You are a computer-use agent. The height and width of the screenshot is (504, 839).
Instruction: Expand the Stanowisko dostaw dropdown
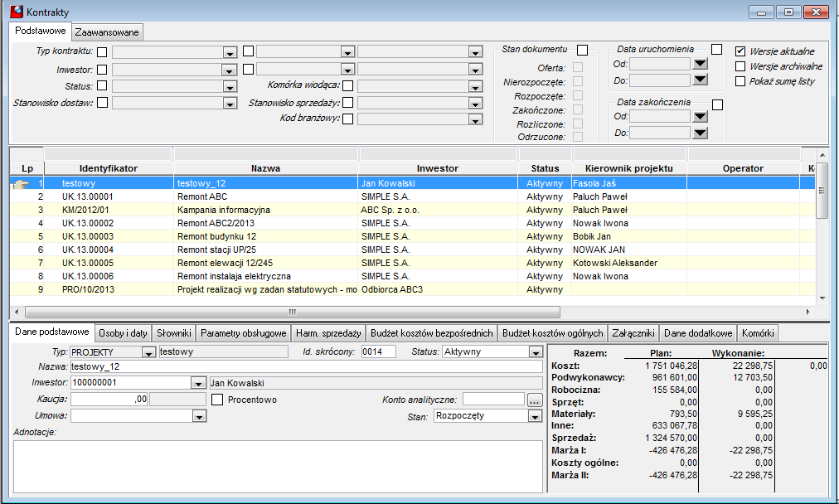(x=230, y=104)
